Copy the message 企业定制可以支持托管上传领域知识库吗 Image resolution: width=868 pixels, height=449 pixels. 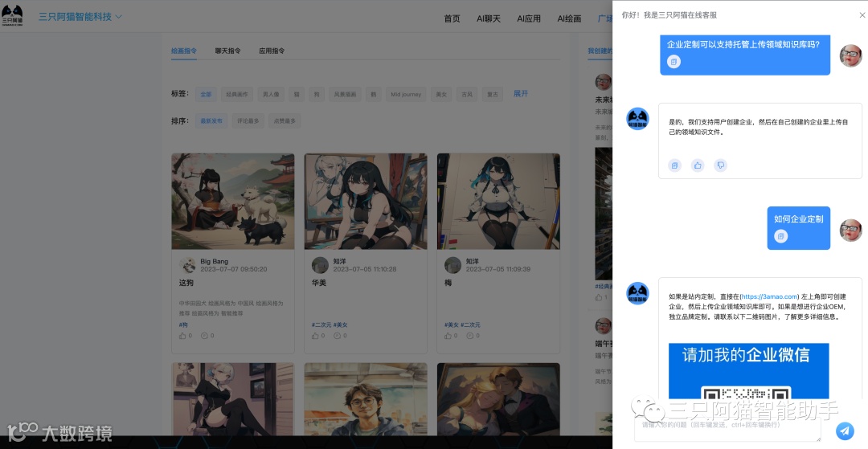(x=674, y=62)
